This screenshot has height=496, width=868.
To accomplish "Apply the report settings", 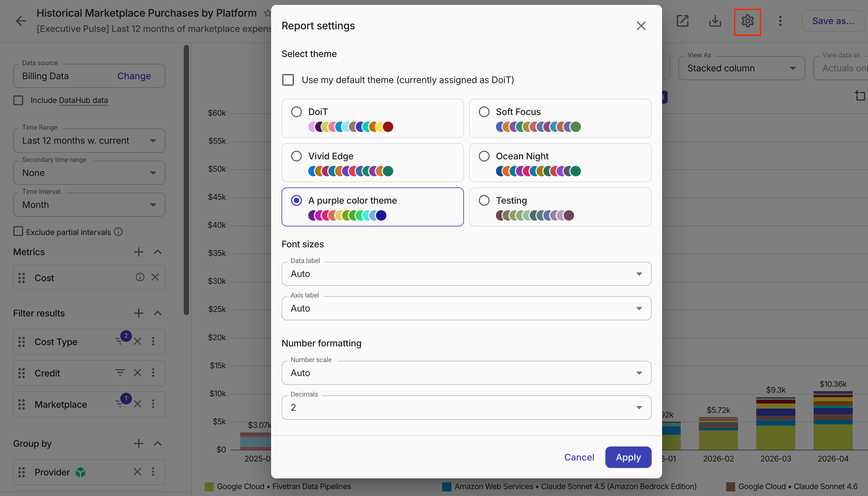I will [628, 457].
